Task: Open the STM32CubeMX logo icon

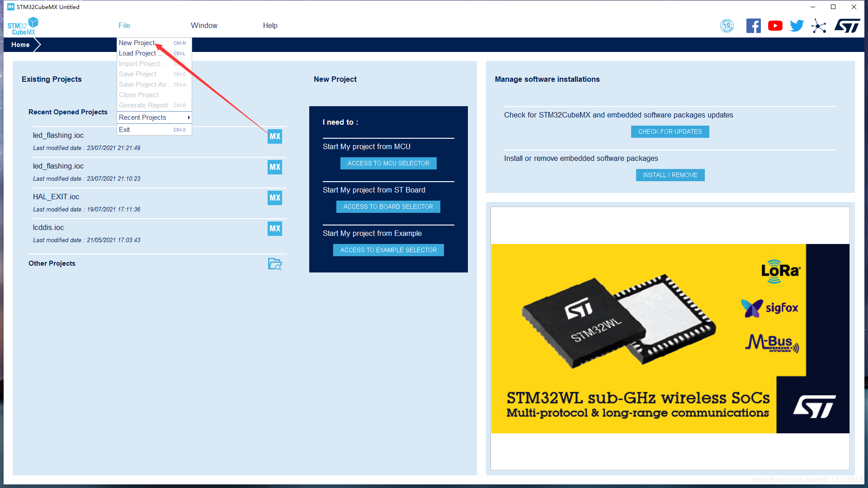Action: [23, 26]
